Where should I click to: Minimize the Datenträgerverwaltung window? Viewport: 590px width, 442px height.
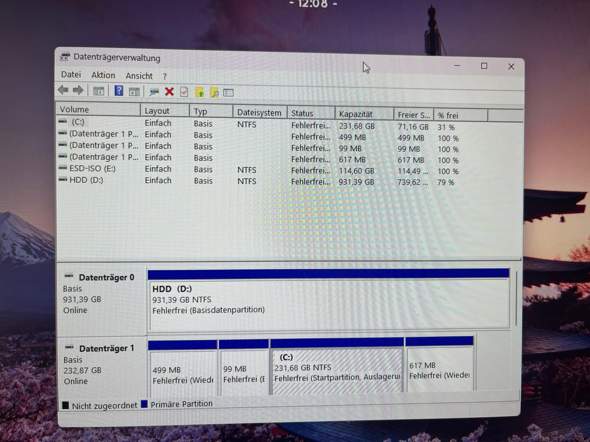[457, 65]
